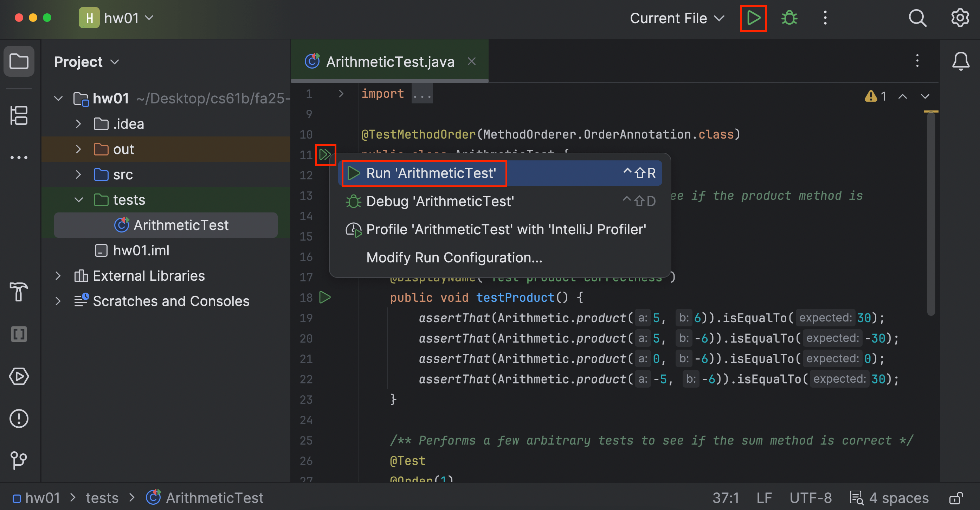Expand the folded import statements on line 1
Screen dimensions: 980x510
click(422, 94)
